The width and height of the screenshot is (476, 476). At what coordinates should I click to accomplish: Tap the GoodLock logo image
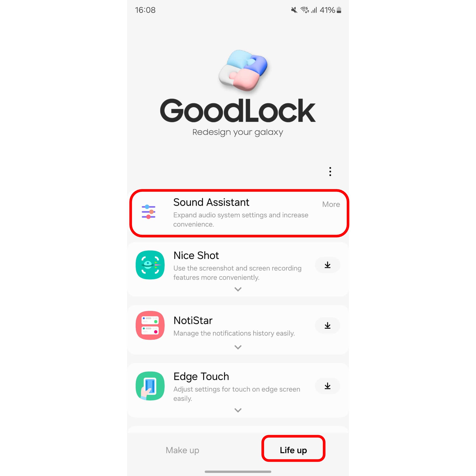(243, 70)
